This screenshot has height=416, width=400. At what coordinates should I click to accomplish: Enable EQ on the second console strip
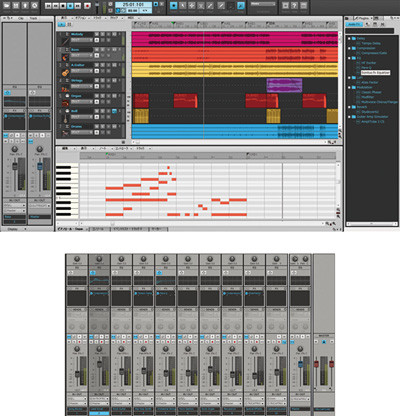93,273
